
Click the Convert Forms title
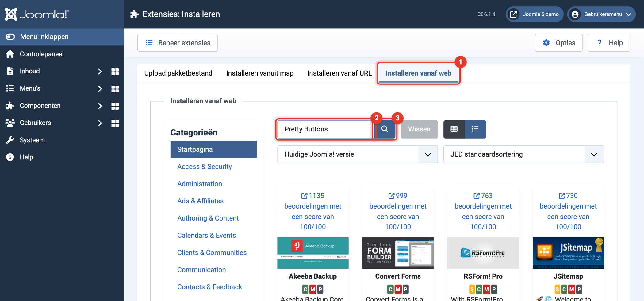398,276
